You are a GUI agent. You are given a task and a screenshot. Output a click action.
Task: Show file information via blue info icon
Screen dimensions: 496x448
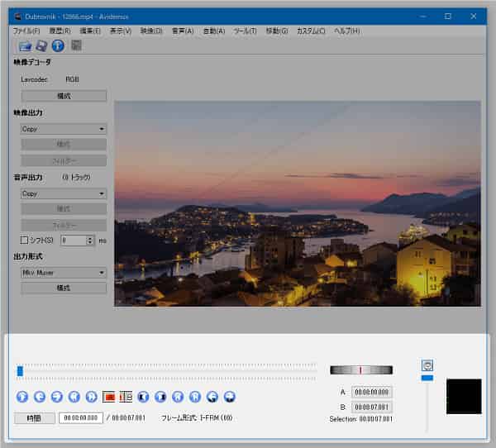click(x=58, y=45)
